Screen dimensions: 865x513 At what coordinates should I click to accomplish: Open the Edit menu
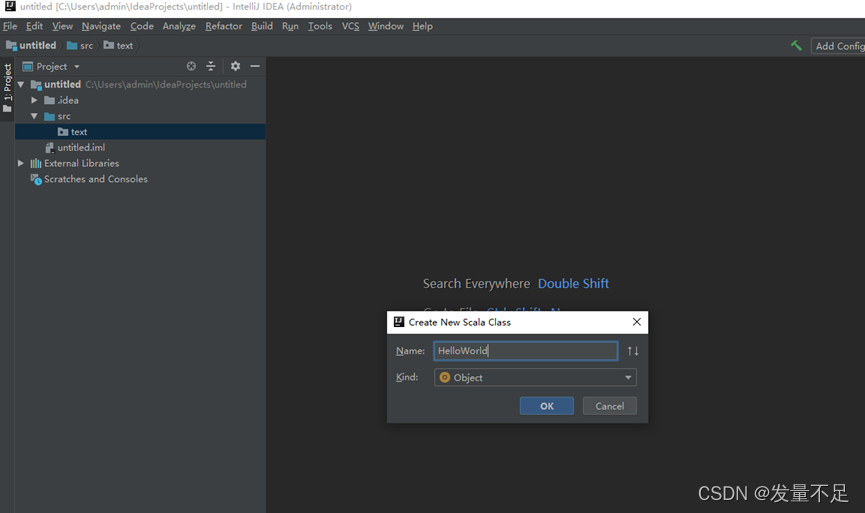(x=34, y=26)
